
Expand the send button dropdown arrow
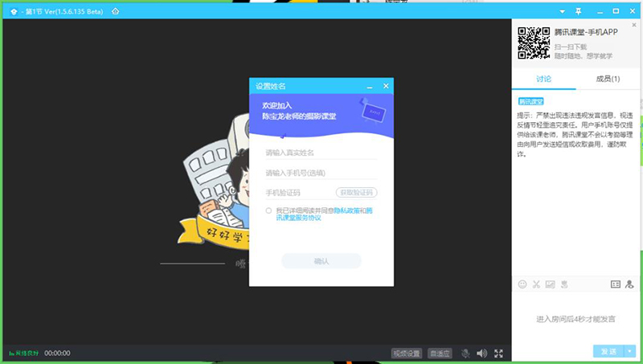[630, 351]
